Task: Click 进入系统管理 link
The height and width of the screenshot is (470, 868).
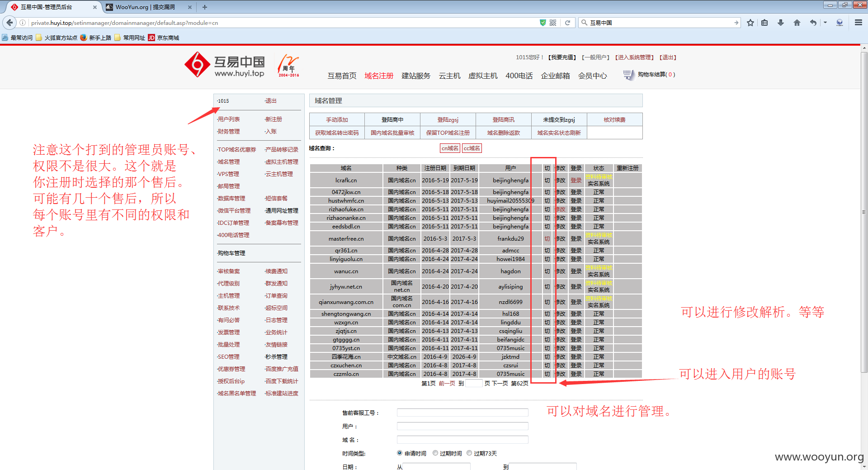Action: point(635,57)
